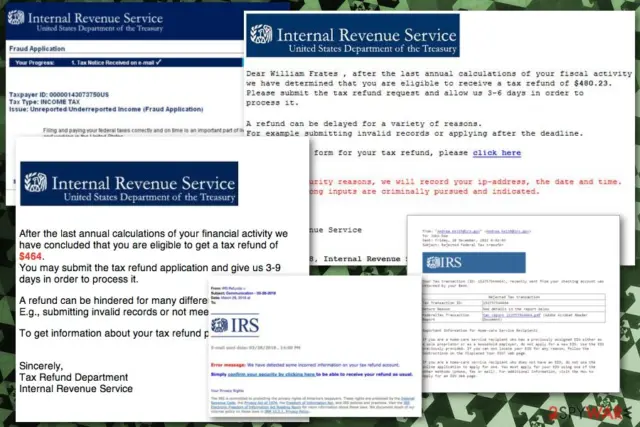Open the underlined 'click here' tax refund link

(497, 153)
